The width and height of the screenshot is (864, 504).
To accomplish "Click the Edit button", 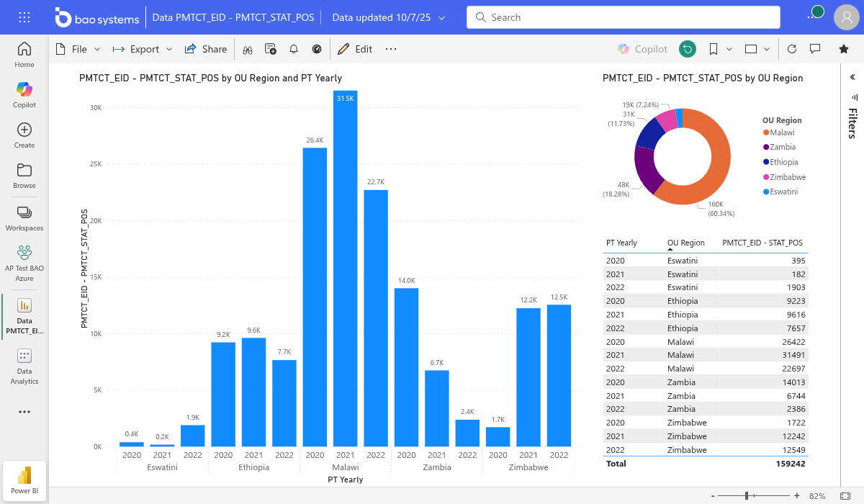I will click(x=355, y=49).
